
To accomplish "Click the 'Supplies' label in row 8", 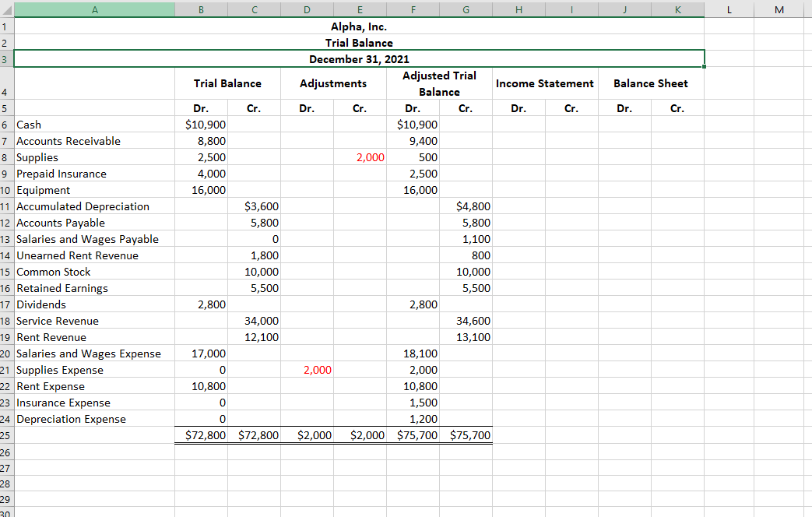I will pos(37,157).
